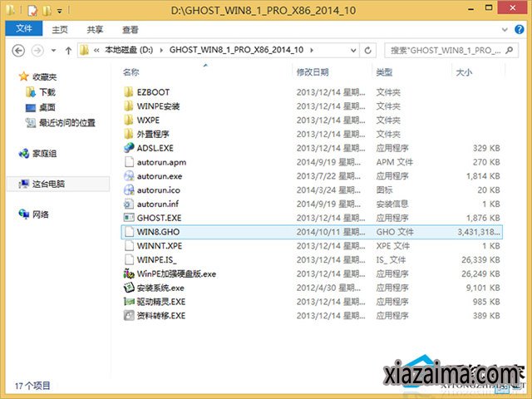Click the 安装系统.exe icon
Screen dimensions: 532x399
(x=129, y=288)
